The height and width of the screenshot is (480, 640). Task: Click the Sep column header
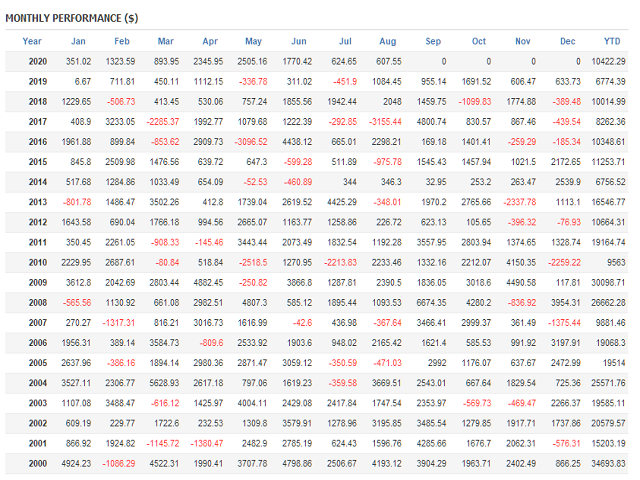pyautogui.click(x=433, y=41)
